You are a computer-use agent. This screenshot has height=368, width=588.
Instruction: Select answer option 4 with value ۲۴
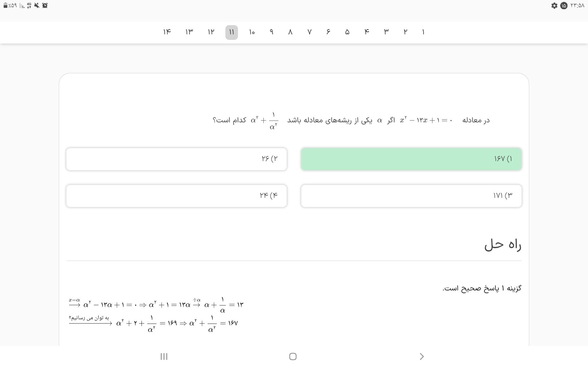(176, 196)
